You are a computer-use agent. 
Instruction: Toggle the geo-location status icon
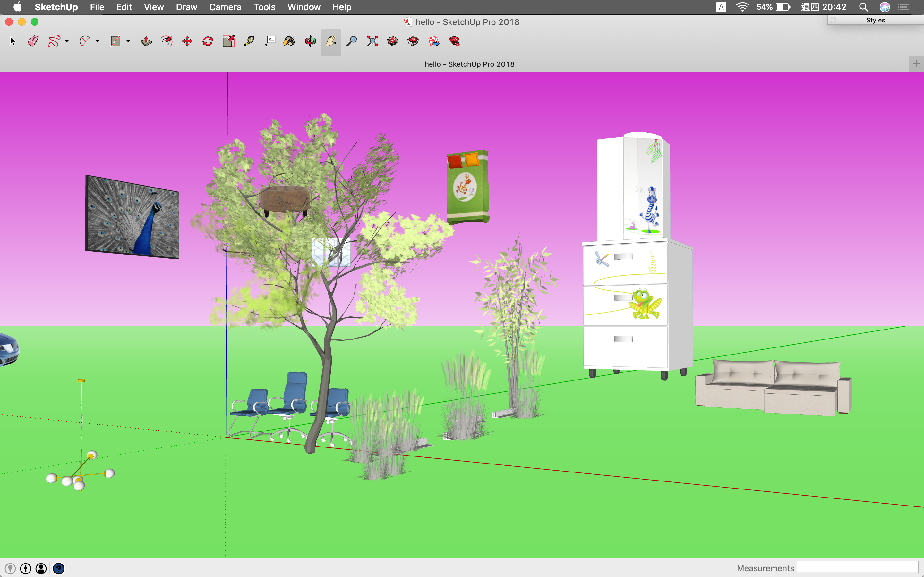(x=10, y=569)
